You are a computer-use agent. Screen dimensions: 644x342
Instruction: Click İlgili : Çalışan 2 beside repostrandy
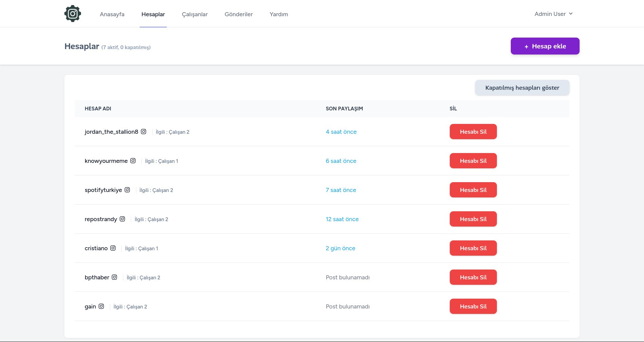(152, 219)
